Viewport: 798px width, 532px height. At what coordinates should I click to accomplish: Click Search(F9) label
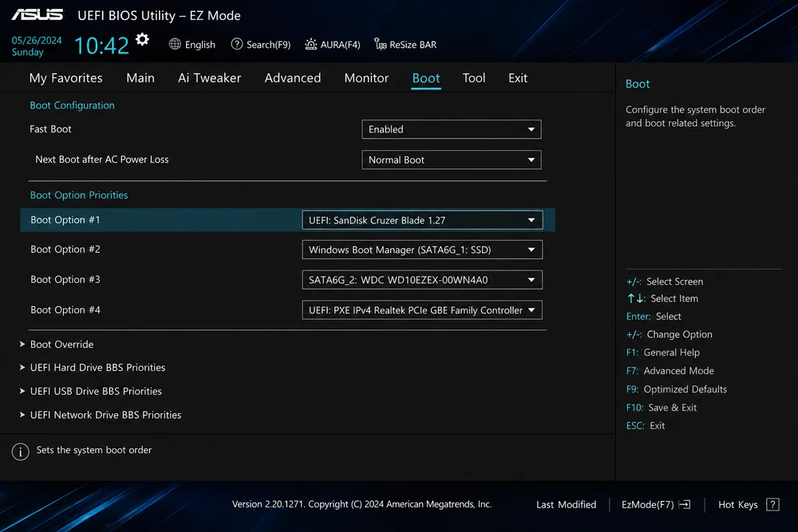(x=268, y=45)
